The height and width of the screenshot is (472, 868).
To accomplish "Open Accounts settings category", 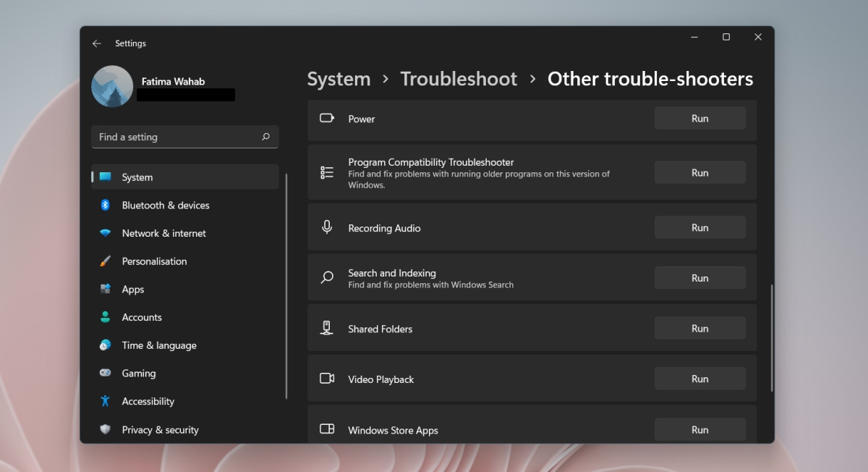I will (184, 317).
